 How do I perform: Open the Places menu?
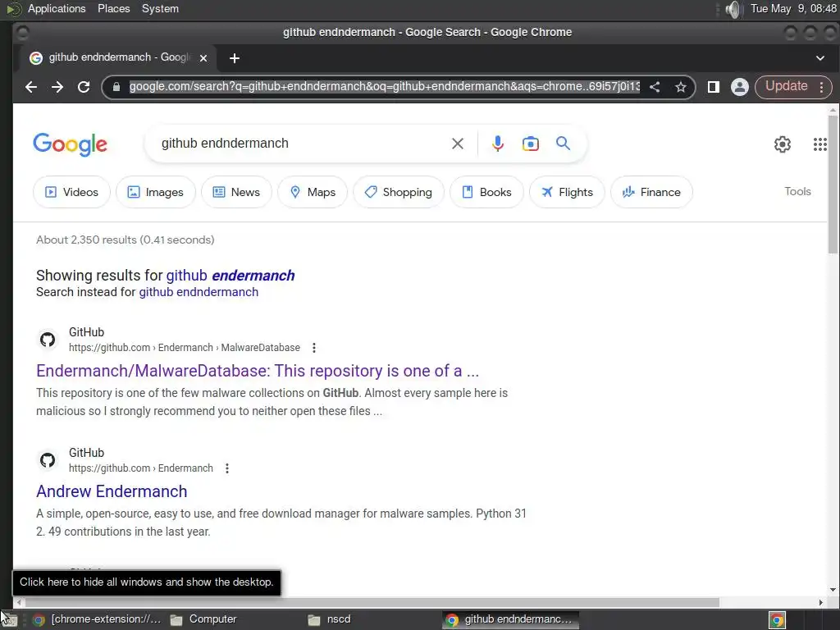tap(113, 8)
